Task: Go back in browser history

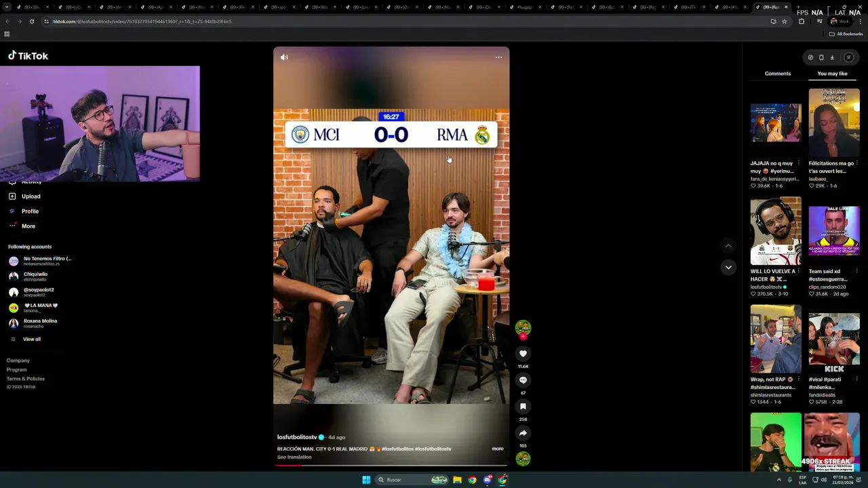Action: (x=7, y=21)
